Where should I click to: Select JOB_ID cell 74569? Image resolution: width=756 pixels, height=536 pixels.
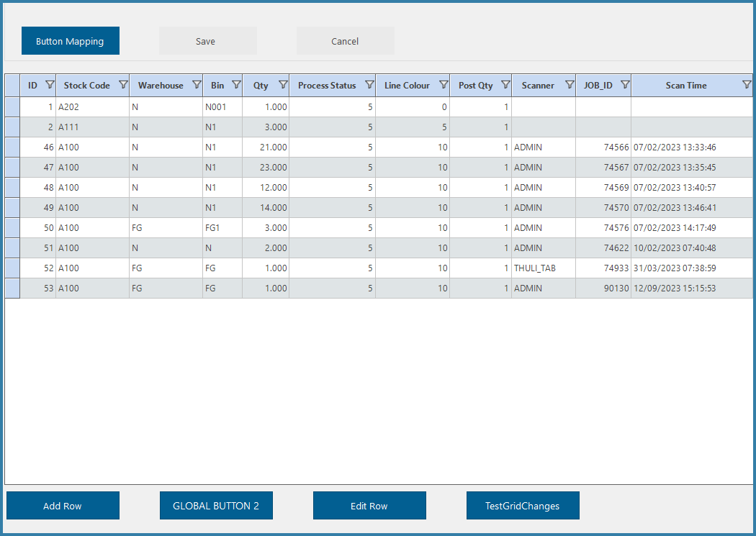click(x=603, y=188)
